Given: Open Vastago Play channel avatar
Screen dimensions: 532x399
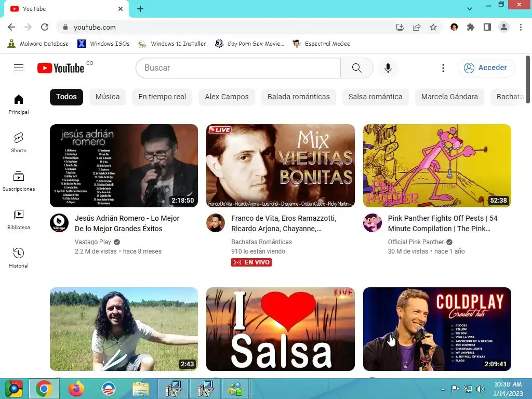Looking at the screenshot, I should (59, 223).
